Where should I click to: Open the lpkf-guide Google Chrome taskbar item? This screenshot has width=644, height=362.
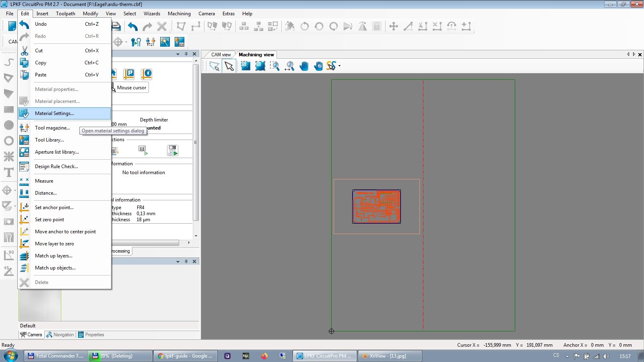(x=185, y=356)
